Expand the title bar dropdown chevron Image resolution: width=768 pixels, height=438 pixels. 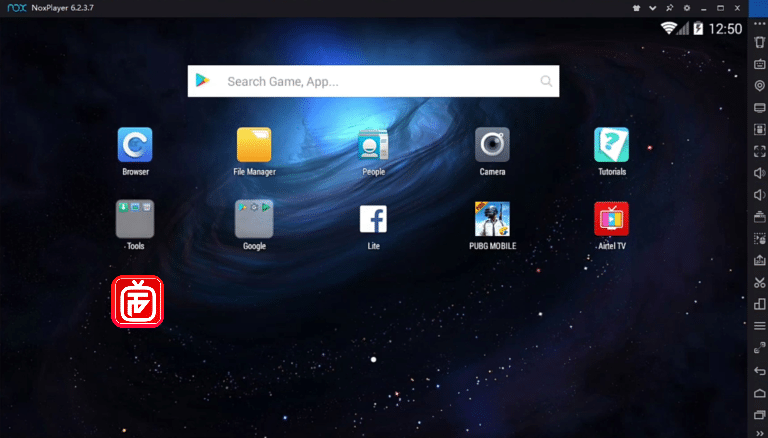coord(652,8)
